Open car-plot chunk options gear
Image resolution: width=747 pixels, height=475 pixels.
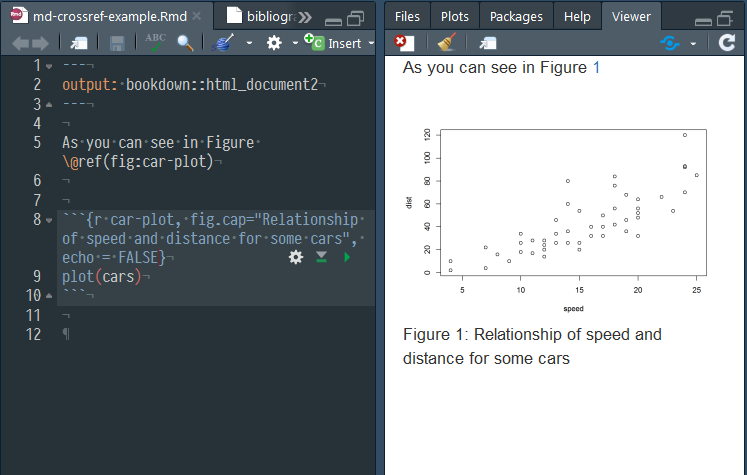(x=295, y=257)
